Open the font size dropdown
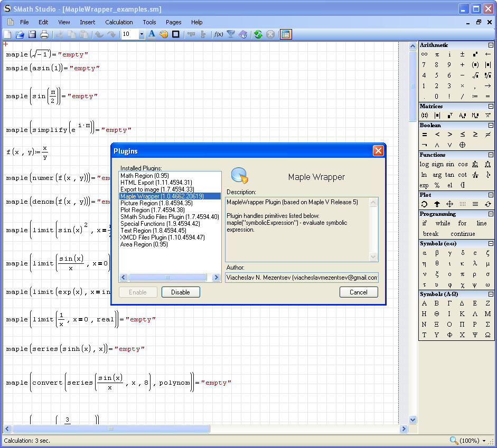The width and height of the screenshot is (497, 448). tap(142, 34)
